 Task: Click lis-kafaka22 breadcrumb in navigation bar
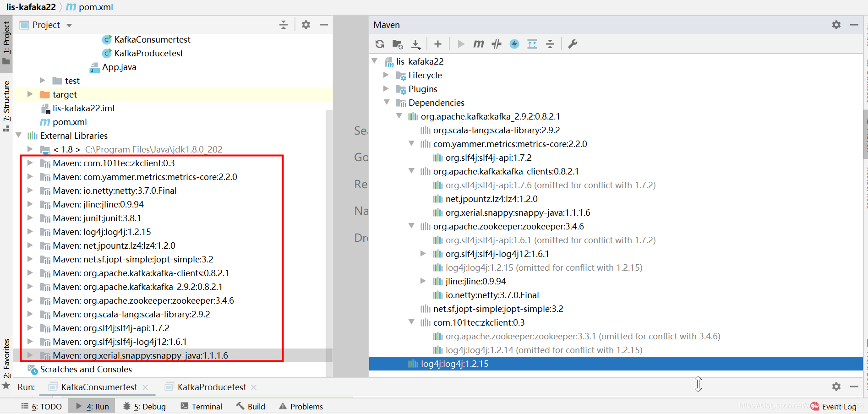[31, 7]
